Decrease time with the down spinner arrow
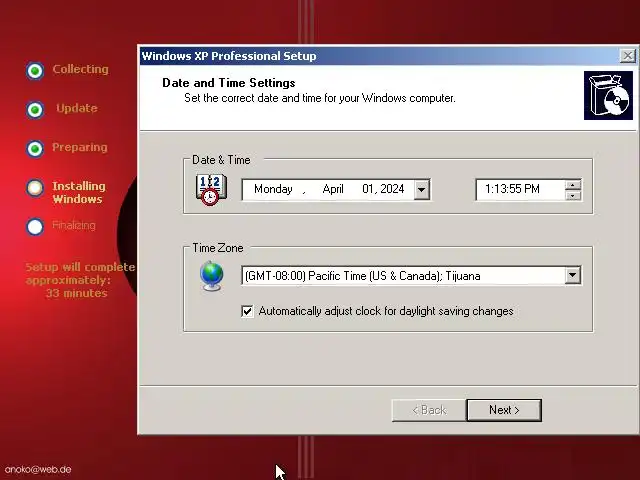Viewport: 640px width, 480px height. (x=573, y=196)
